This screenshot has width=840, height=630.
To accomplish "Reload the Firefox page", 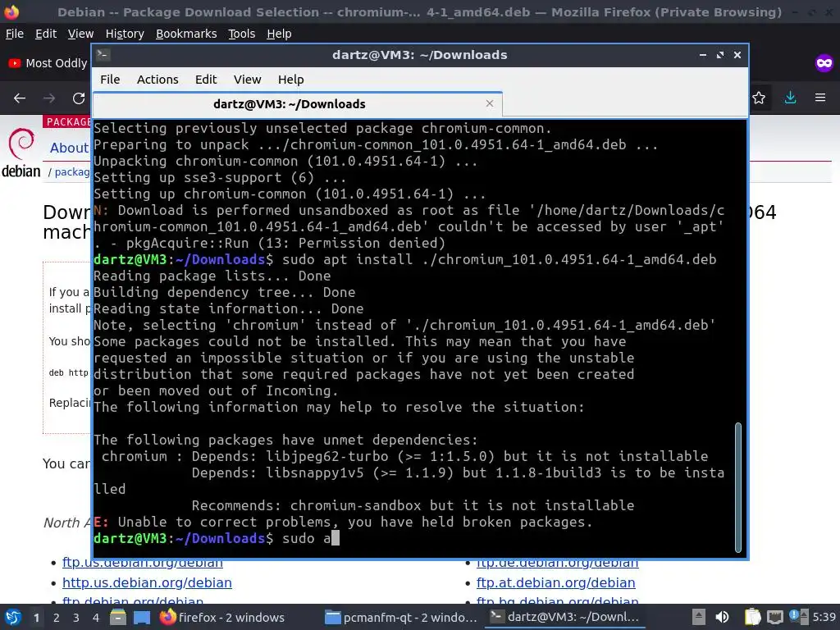I will point(79,98).
